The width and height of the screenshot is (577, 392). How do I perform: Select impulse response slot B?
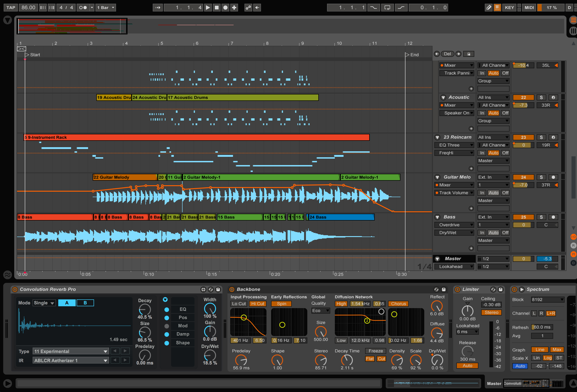click(85, 303)
